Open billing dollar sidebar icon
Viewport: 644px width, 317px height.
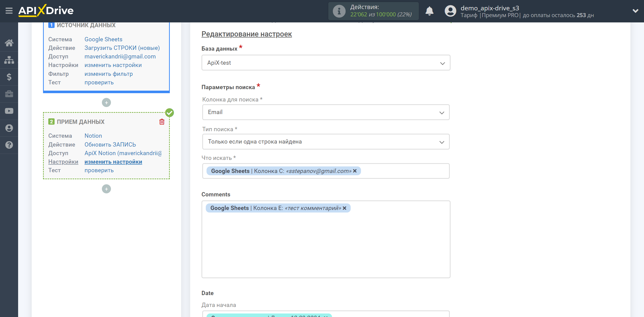click(9, 77)
